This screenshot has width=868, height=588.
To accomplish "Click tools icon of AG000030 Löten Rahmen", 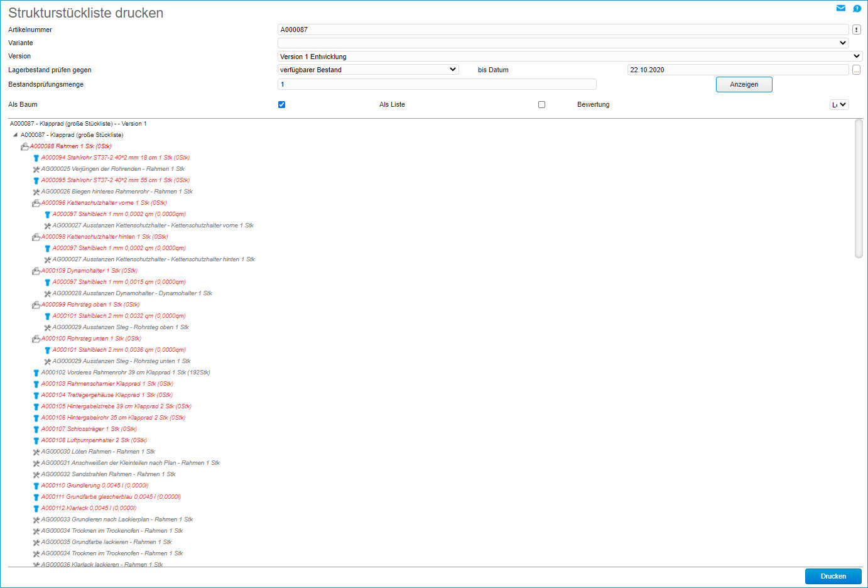I will (36, 452).
